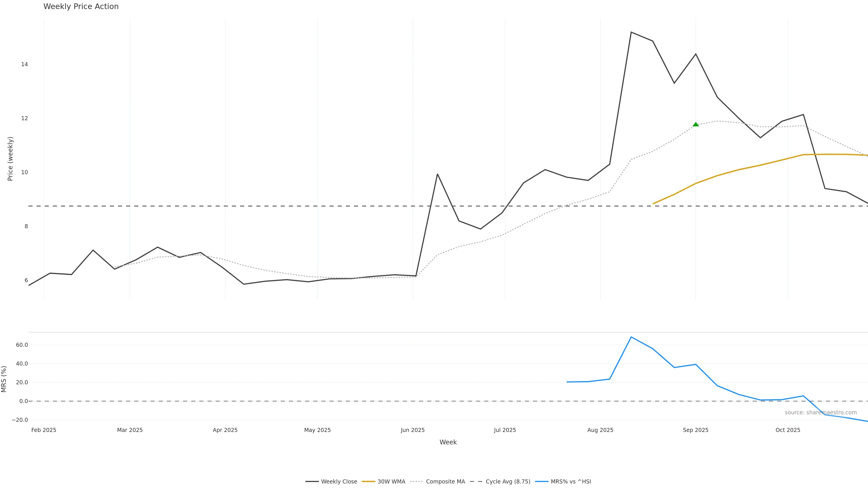Click the Weekly Close legend line swatch
Screen dimensions: 868x488
(x=312, y=482)
